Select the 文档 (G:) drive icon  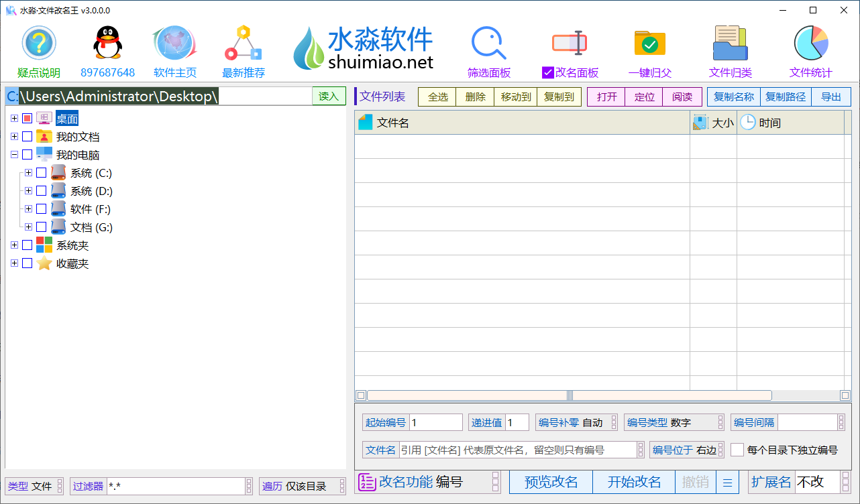point(58,227)
